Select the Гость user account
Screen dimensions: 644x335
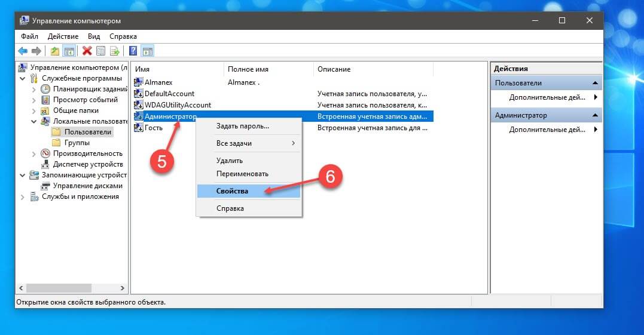[x=154, y=128]
